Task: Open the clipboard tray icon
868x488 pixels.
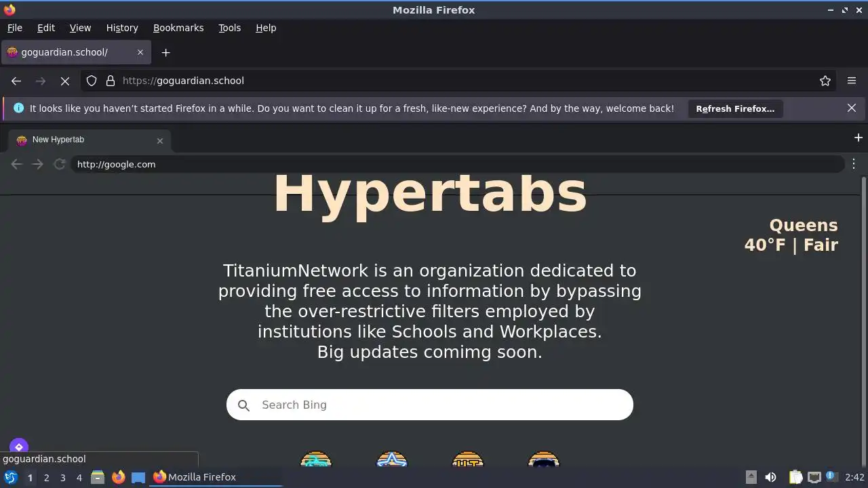Action: coord(795,477)
